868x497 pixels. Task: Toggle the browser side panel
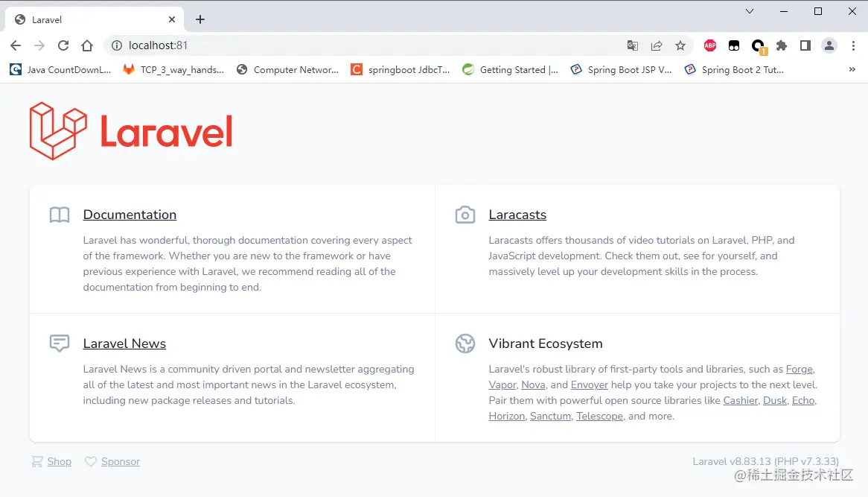click(805, 45)
